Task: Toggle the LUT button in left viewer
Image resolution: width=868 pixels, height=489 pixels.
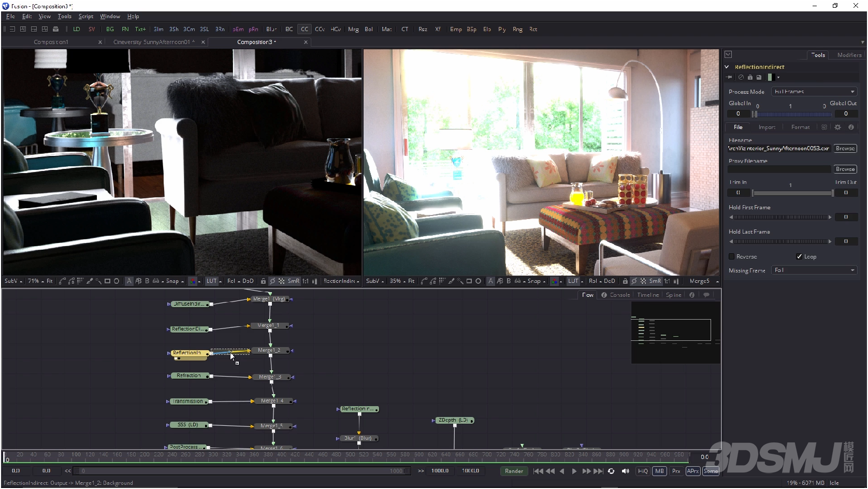Action: [x=211, y=281]
